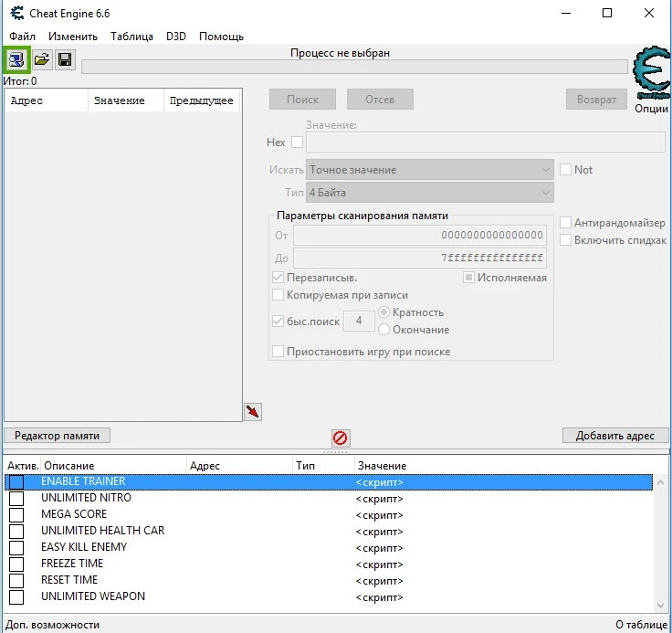The image size is (672, 633).
Task: Click cheat table scrollbar up arrow
Action: 660,482
